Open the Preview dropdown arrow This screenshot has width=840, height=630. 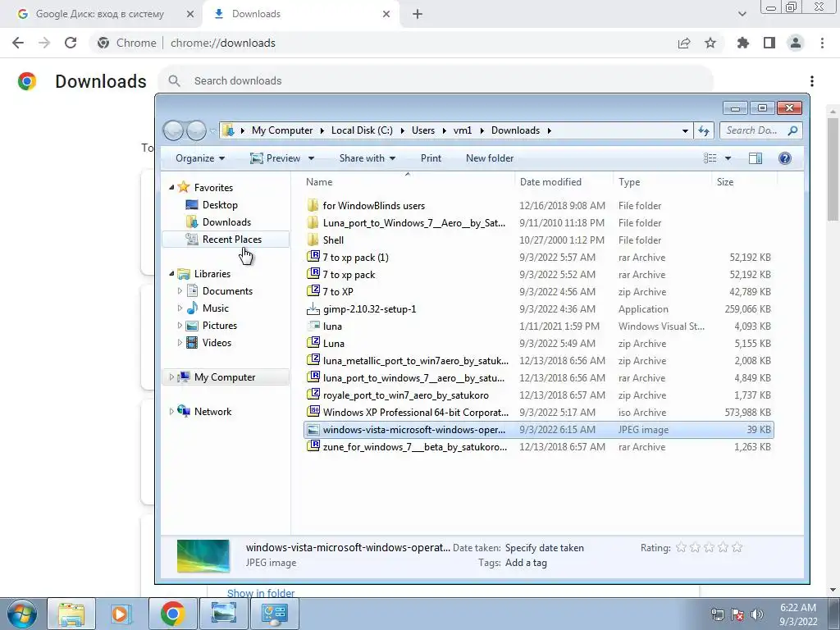[311, 158]
